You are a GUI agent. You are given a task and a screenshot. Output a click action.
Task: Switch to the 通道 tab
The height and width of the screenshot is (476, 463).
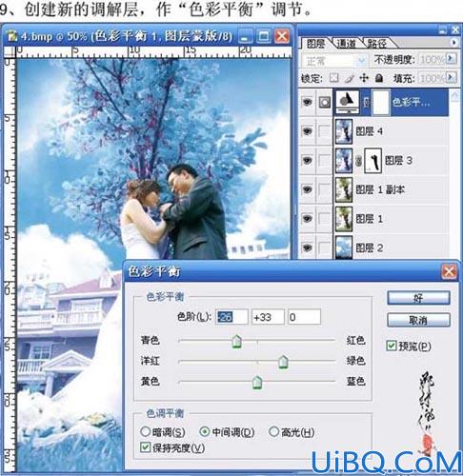point(346,44)
